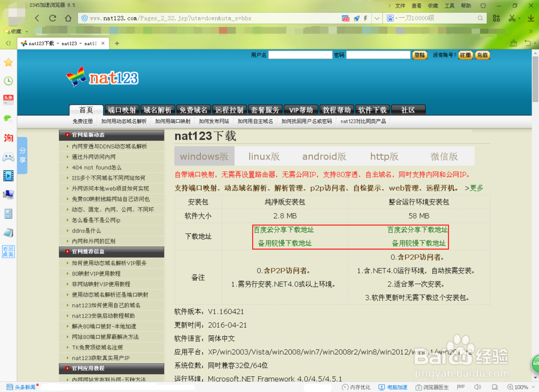Open the computer monitor icon in sidebar
Viewport: 539px width, 392px height.
pos(8,195)
